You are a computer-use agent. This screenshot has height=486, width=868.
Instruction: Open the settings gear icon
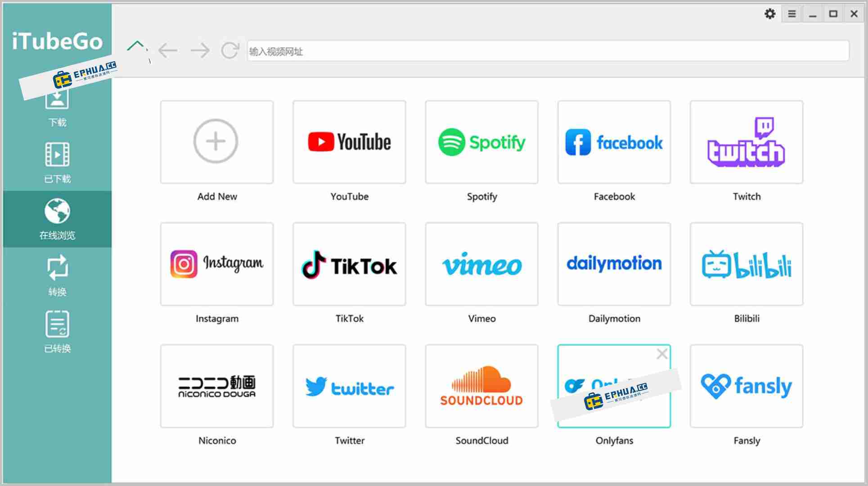[x=770, y=14]
